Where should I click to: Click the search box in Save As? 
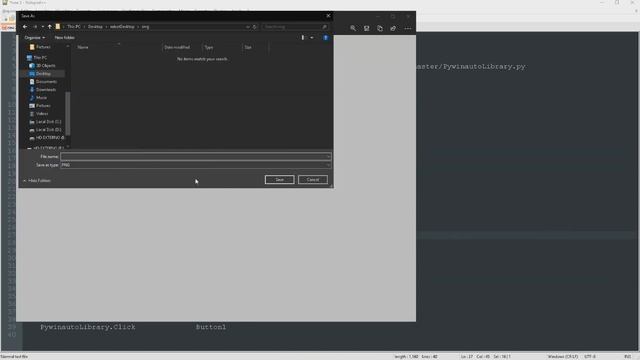point(294,27)
